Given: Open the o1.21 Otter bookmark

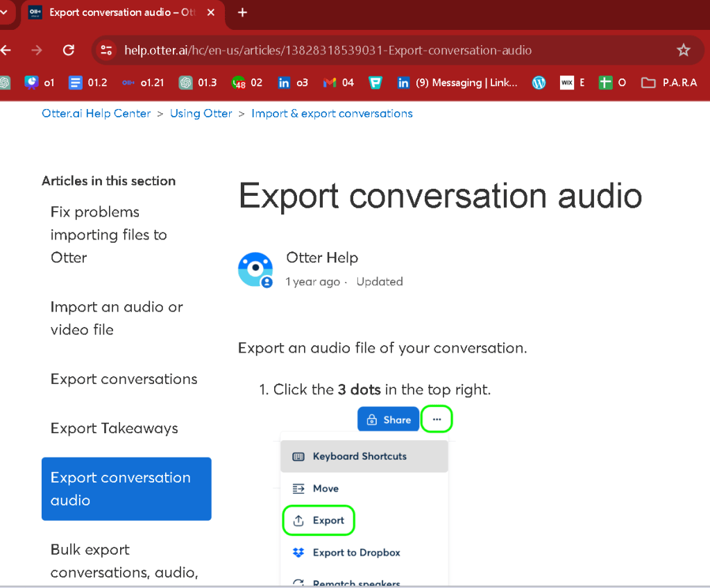Looking at the screenshot, I should click(143, 83).
